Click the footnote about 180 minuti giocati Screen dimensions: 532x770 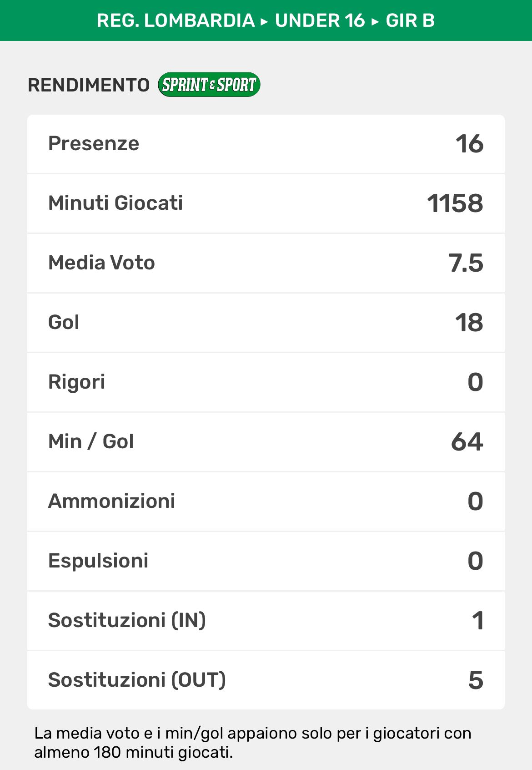(252, 743)
